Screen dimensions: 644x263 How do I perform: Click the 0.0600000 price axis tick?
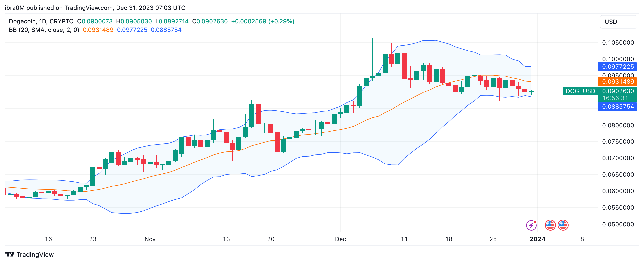(618, 191)
